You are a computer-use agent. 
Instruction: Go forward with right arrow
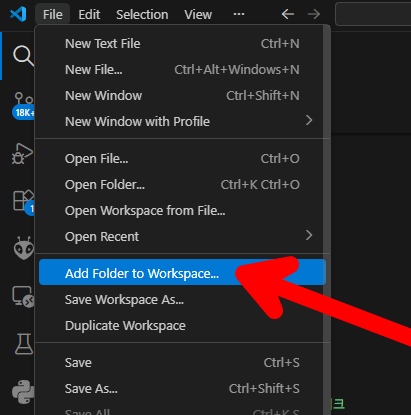314,14
